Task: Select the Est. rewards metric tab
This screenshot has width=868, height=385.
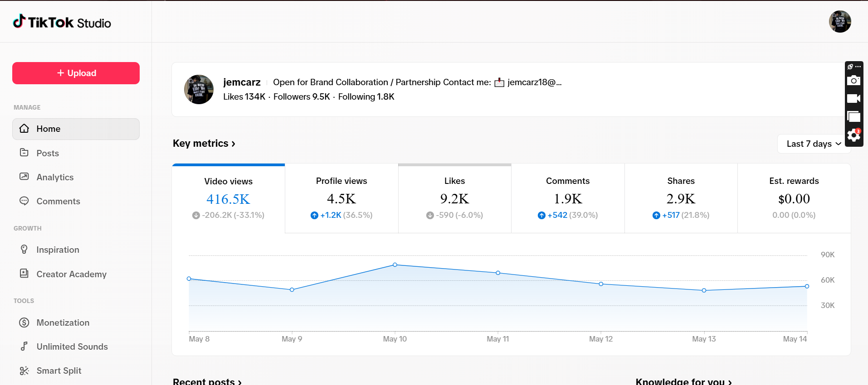Action: (x=794, y=198)
